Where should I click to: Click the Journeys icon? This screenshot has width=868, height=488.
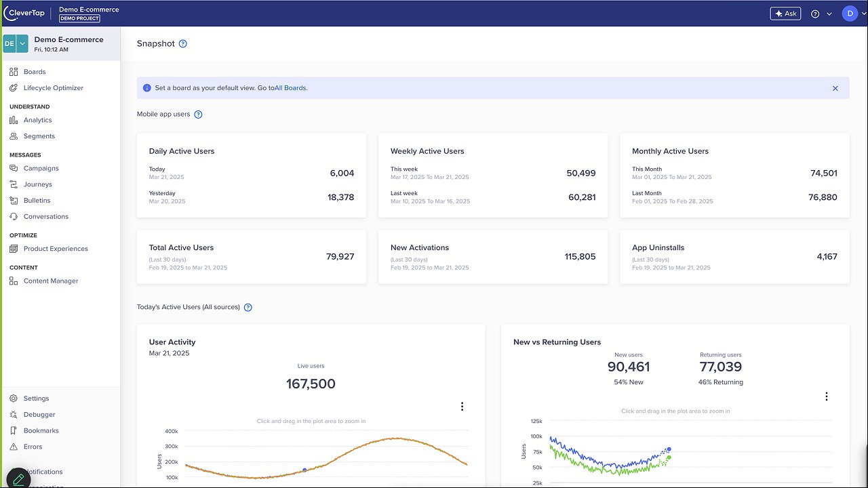(14, 184)
